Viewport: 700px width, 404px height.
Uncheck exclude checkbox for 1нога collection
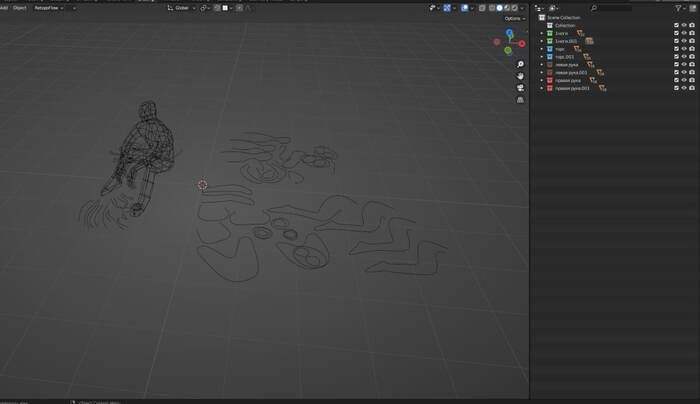point(676,33)
